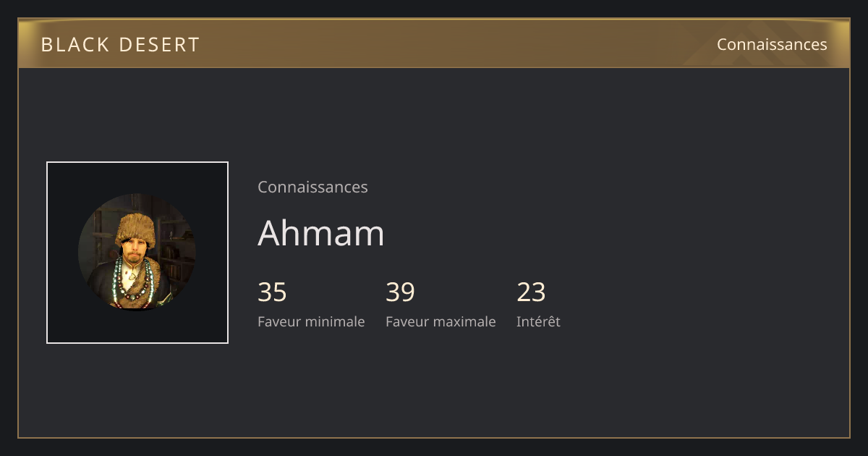868x456 pixels.
Task: Open Connaissances link in the gold header
Action: [772, 44]
